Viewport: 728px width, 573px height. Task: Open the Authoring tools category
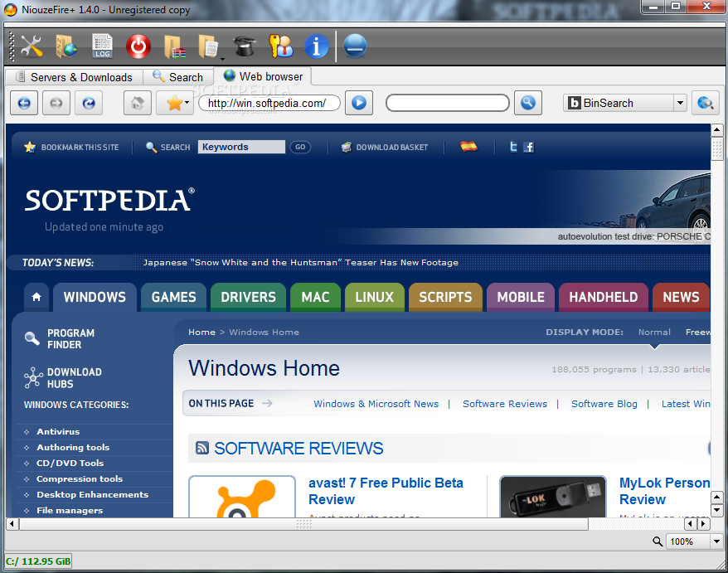(73, 447)
